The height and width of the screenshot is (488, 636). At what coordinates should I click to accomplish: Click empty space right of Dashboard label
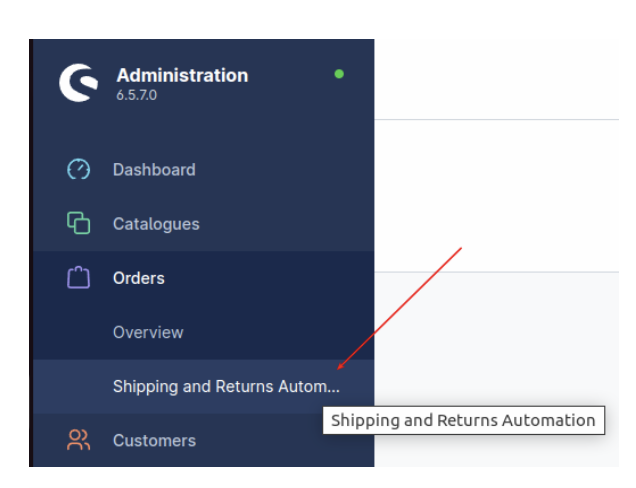(285, 170)
